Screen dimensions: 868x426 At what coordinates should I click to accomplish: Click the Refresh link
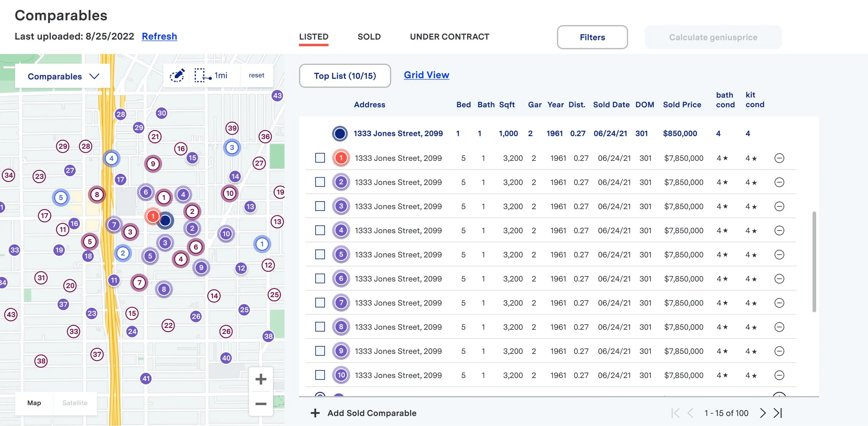159,36
